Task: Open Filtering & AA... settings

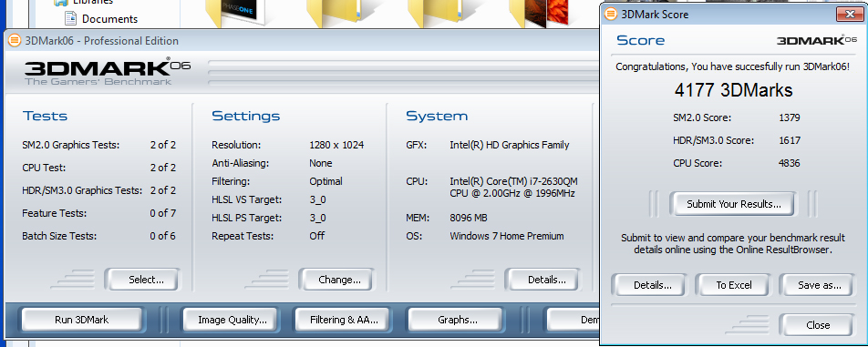Action: tap(344, 320)
